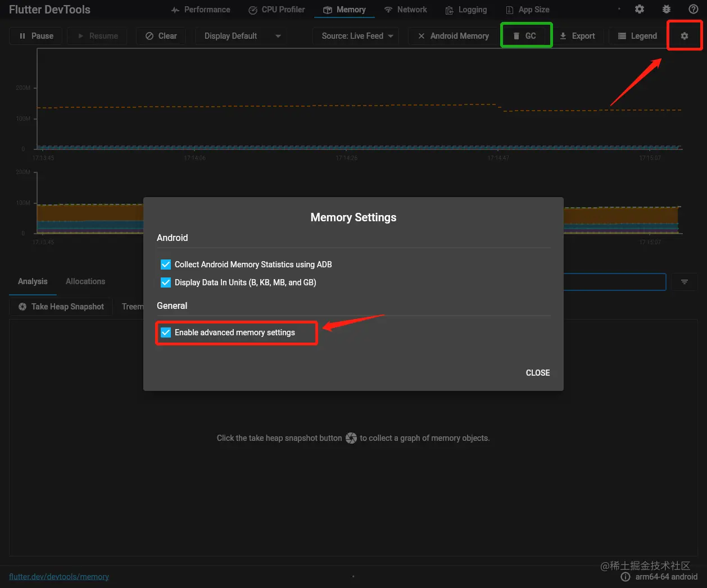This screenshot has width=707, height=588.
Task: Close the Memory Settings dialog
Action: [538, 373]
